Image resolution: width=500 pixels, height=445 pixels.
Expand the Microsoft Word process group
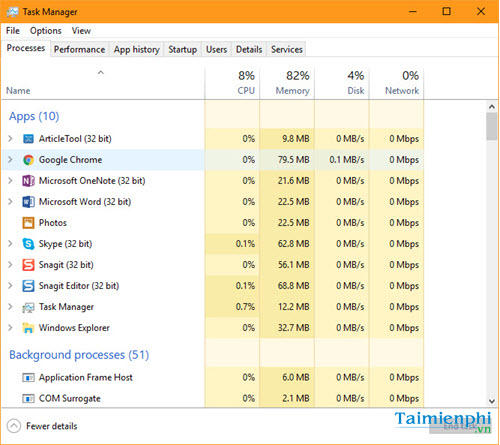coord(10,202)
